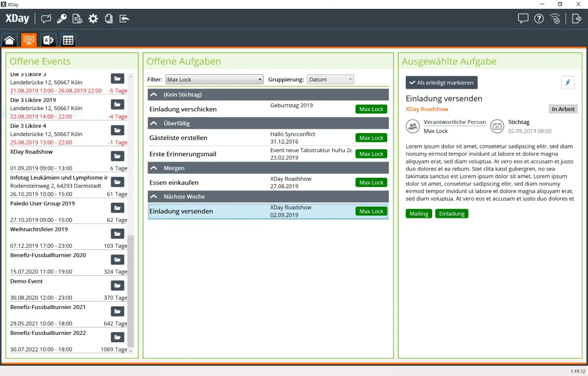This screenshot has height=376, width=588.
Task: Click the offline Wi-Fi status icon
Action: coord(555,19)
